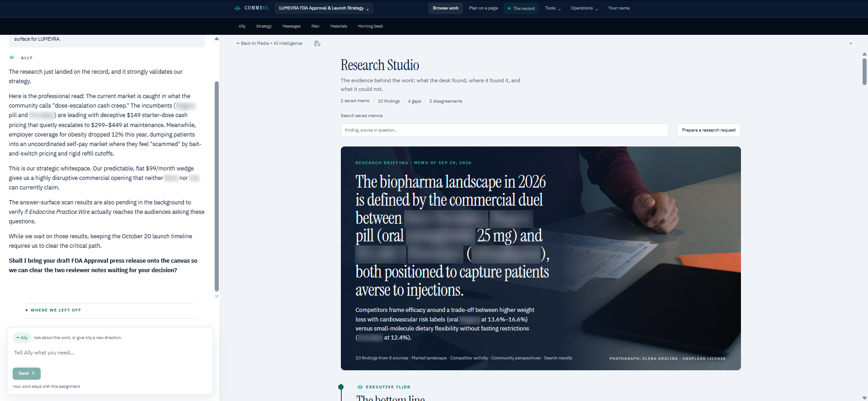Click the photograph credit Olena Kholina text
The height and width of the screenshot is (401, 868).
point(667,359)
